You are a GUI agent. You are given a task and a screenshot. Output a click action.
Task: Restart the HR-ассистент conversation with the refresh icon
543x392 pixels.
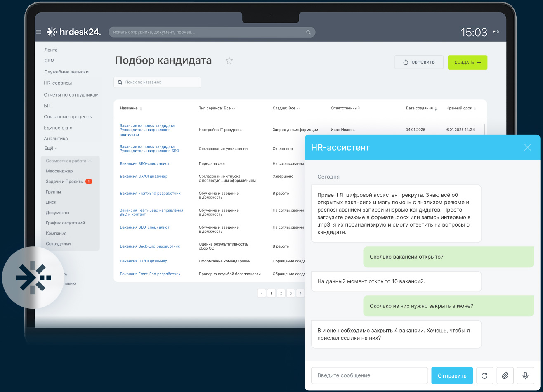[485, 375]
